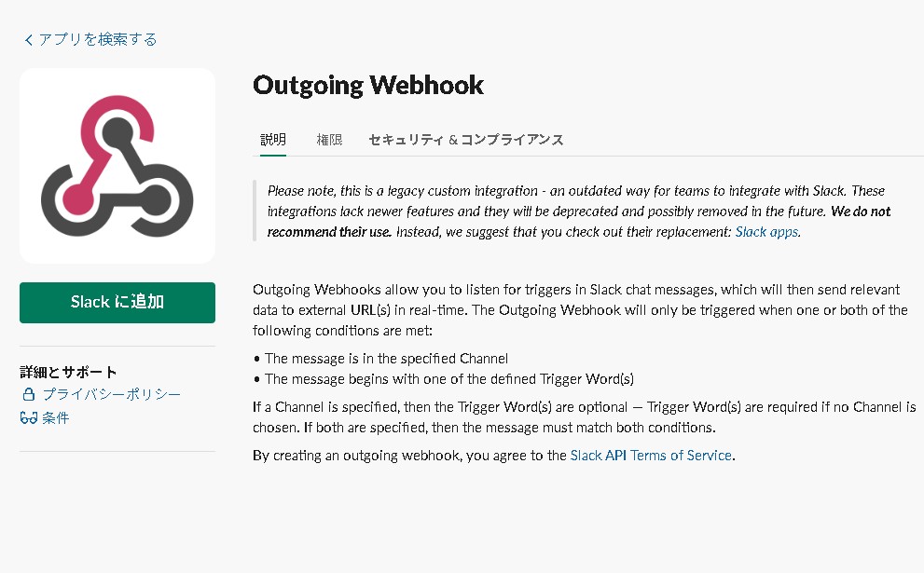Follow the Slack apps replacement link
The image size is (924, 573).
pyautogui.click(x=766, y=232)
